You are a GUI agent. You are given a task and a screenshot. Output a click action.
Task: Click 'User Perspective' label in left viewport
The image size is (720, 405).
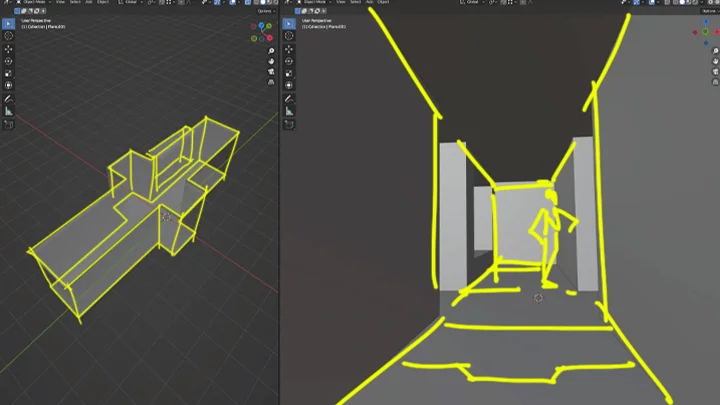pos(36,21)
